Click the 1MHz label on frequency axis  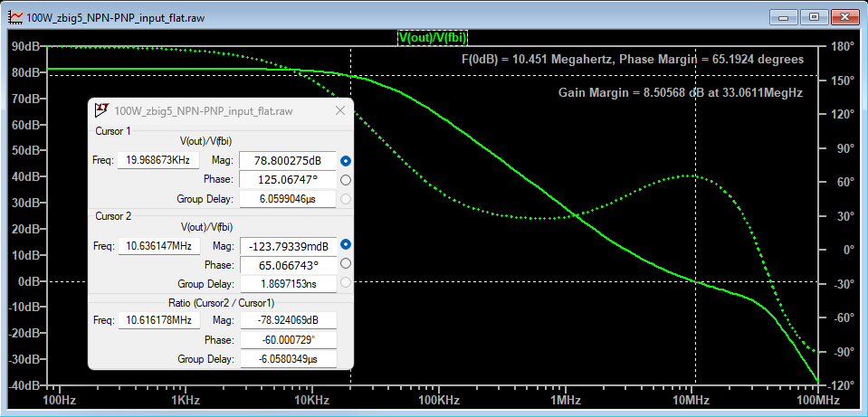click(565, 400)
